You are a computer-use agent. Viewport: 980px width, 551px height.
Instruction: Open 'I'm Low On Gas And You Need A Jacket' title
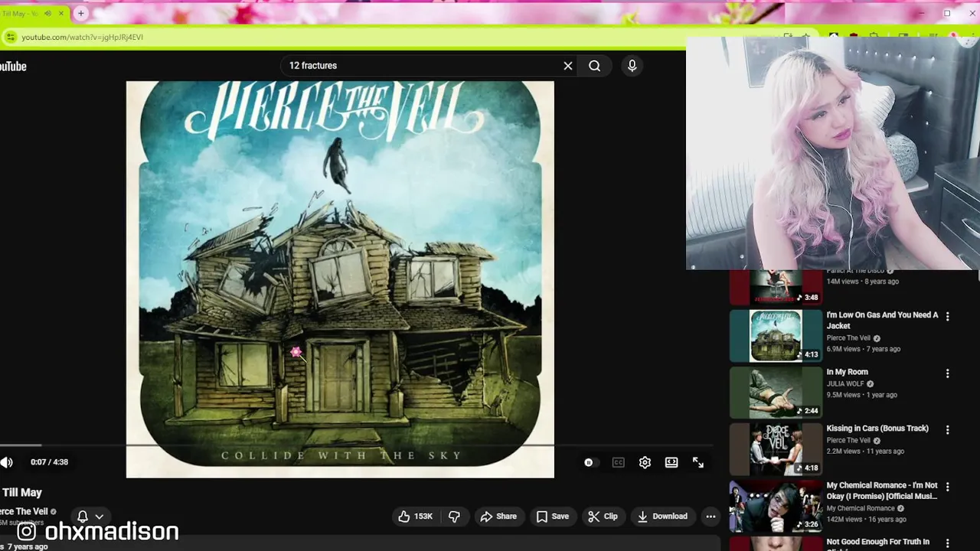tap(882, 320)
